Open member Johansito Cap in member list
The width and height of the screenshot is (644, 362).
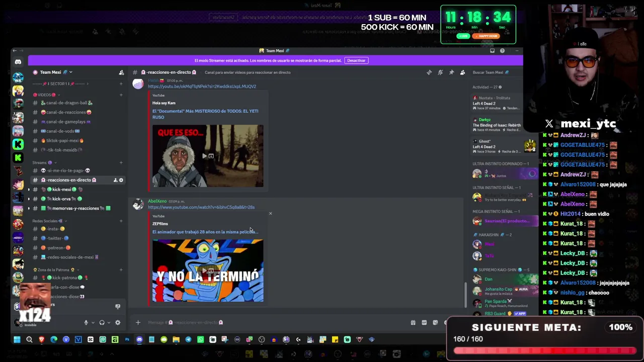click(x=504, y=292)
